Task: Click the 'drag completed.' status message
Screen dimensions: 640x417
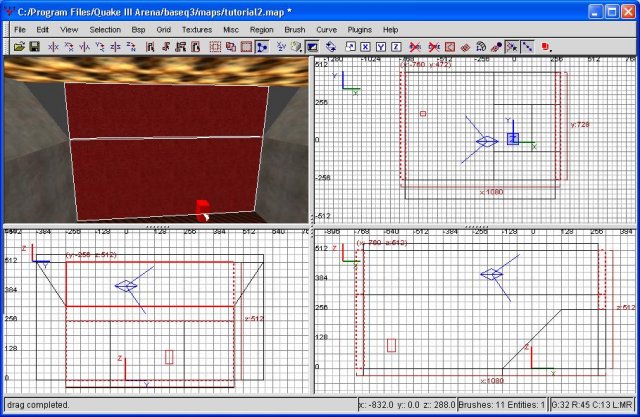Action: click(x=38, y=405)
